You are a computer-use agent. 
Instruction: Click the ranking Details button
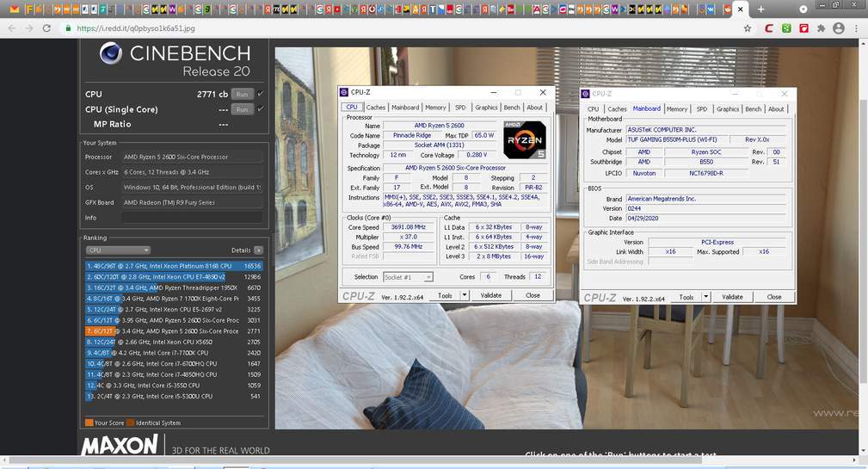coord(259,250)
